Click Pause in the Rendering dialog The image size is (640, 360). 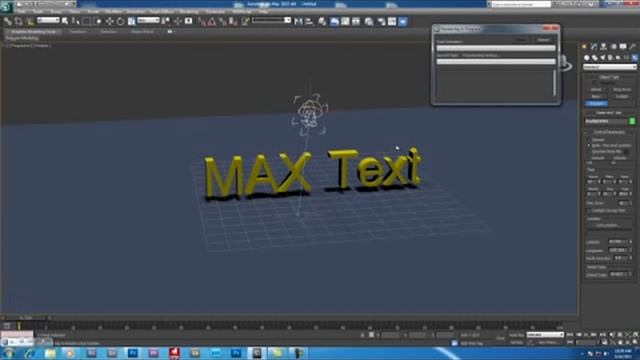click(x=521, y=40)
